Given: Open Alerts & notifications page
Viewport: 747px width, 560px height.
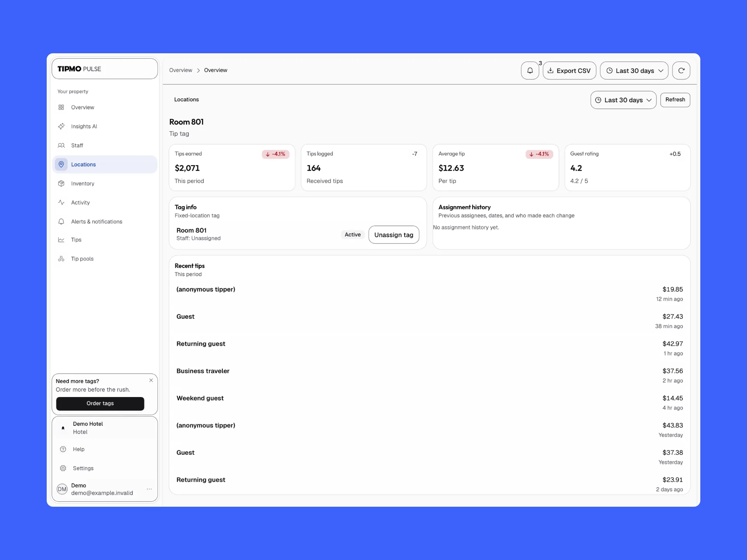Looking at the screenshot, I should point(105,222).
